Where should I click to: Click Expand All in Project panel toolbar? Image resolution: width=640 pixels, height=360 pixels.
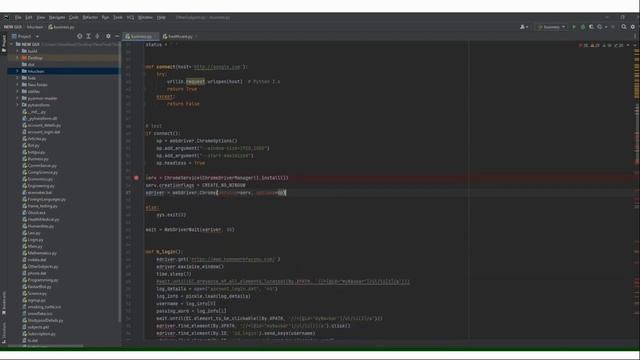click(x=88, y=36)
